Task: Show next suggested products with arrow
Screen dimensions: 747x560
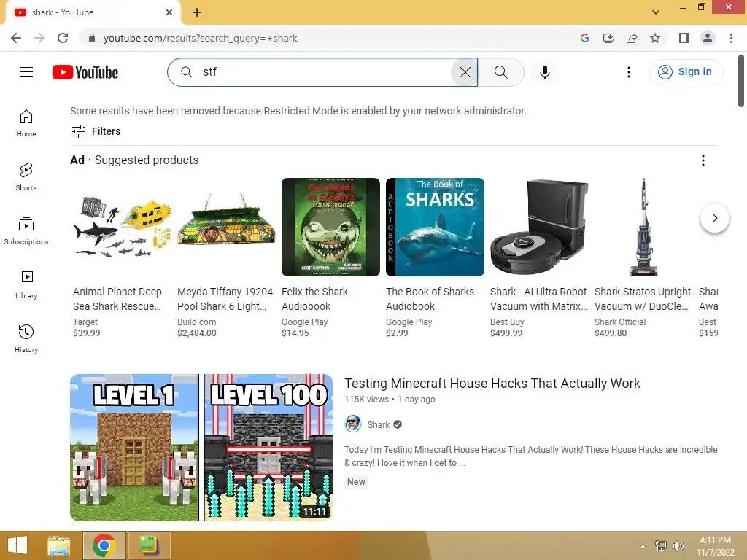Action: coord(714,218)
